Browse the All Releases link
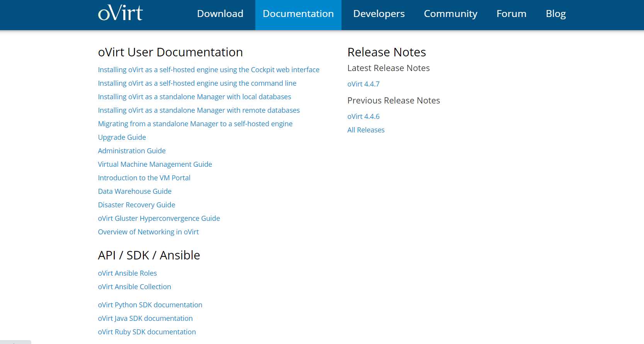 pyautogui.click(x=365, y=130)
